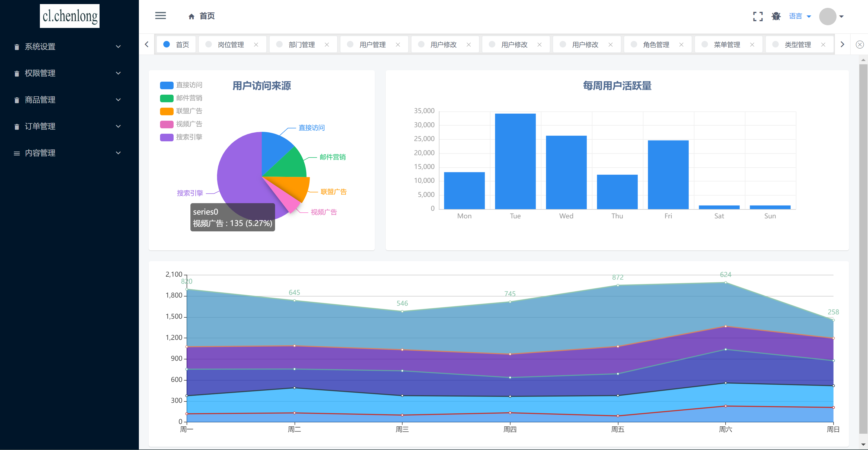
Task: Open the user avatar menu
Action: click(x=831, y=17)
